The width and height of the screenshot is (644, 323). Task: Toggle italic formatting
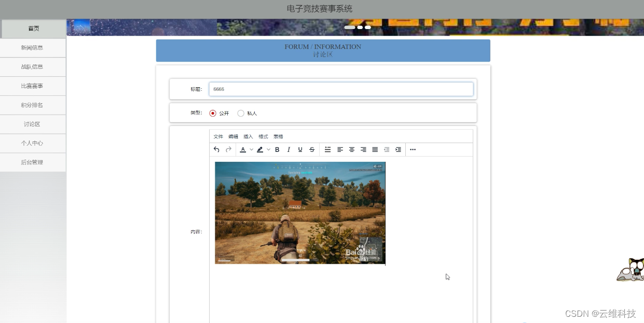tap(289, 149)
